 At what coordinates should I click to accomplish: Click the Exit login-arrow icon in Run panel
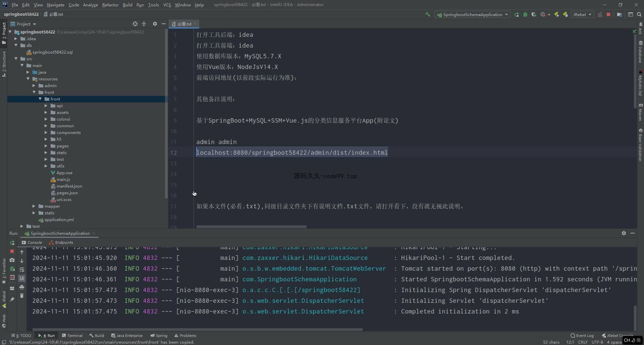tap(12, 277)
